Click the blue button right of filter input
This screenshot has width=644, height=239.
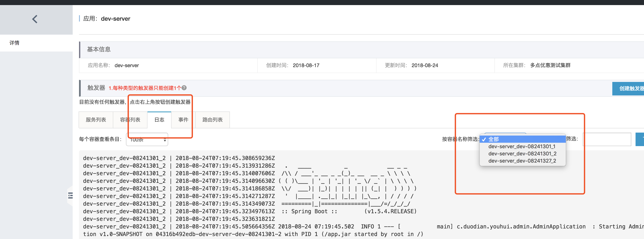click(640, 139)
